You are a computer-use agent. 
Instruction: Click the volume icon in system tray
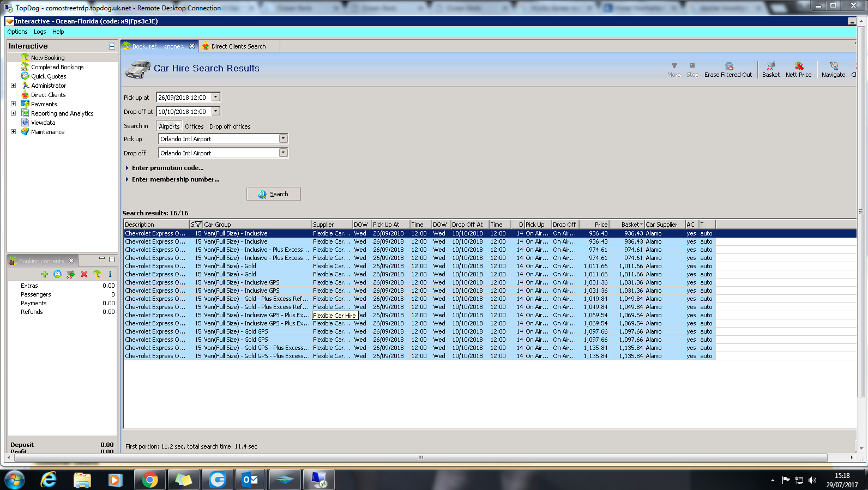[x=812, y=480]
